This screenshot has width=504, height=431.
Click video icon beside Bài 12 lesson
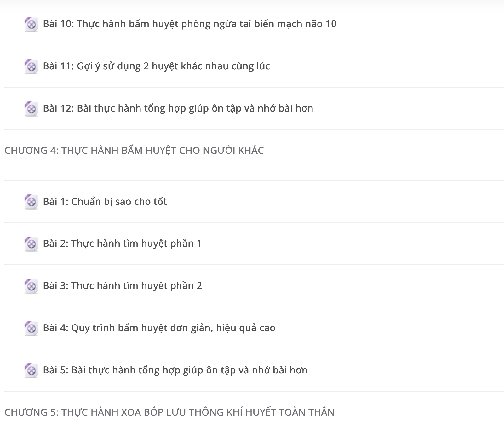tap(31, 109)
